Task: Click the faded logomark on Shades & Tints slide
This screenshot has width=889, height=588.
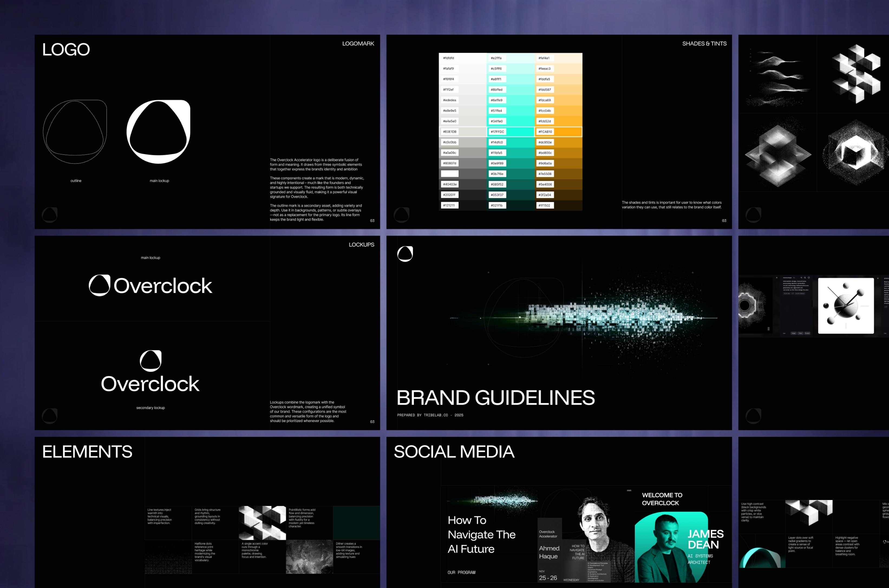Action: point(401,215)
